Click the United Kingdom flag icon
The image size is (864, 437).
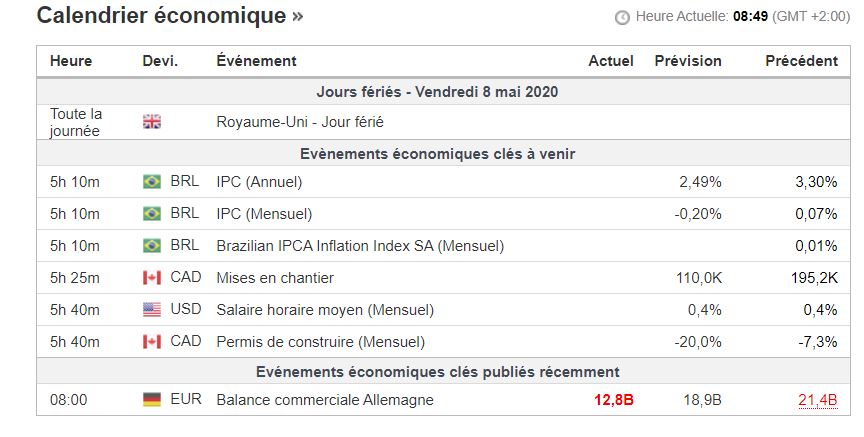(x=152, y=122)
